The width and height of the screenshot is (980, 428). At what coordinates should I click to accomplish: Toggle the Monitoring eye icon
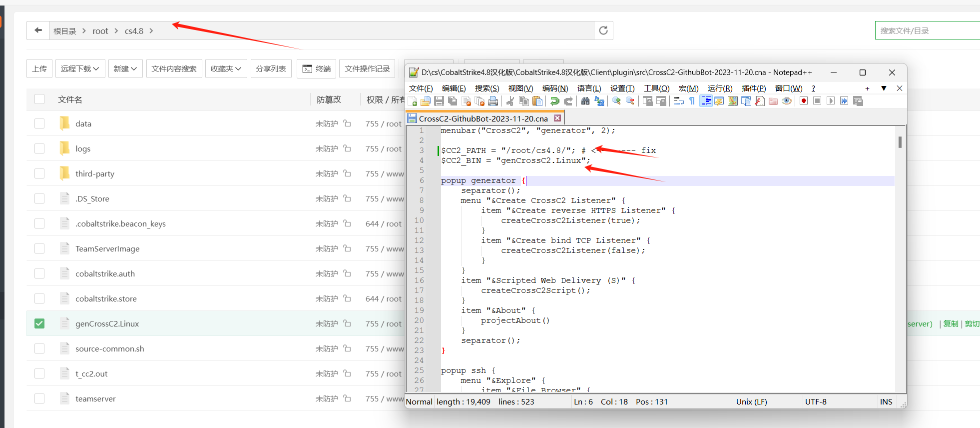787,101
